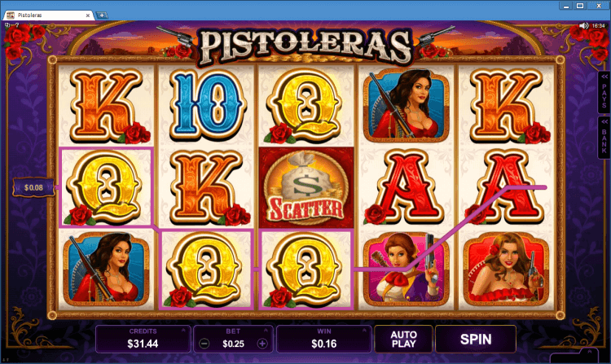Mute the game sound speaker icon

pos(583,26)
